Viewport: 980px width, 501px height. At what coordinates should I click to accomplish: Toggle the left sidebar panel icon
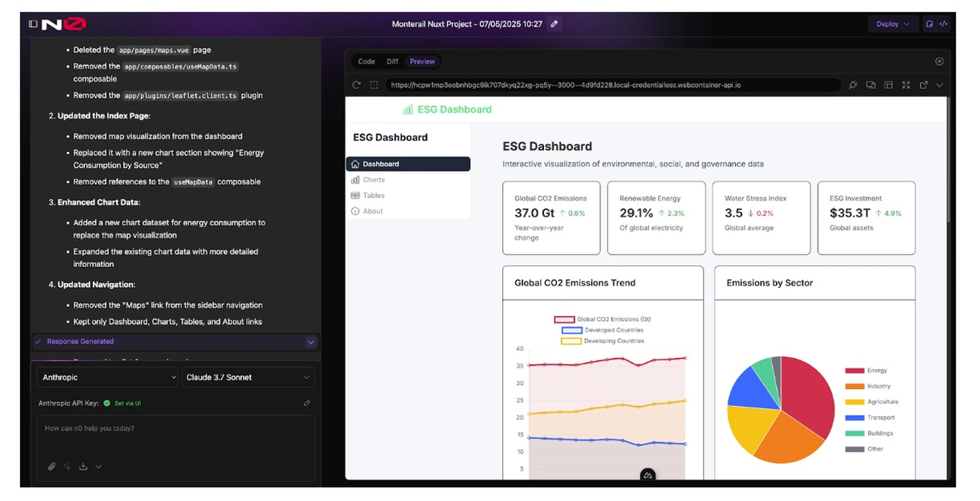pyautogui.click(x=33, y=24)
